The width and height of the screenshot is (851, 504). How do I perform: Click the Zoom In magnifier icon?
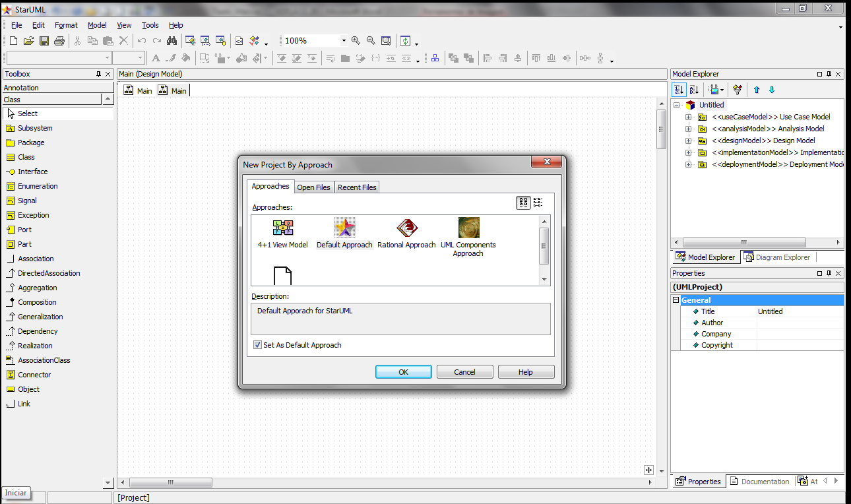click(356, 41)
